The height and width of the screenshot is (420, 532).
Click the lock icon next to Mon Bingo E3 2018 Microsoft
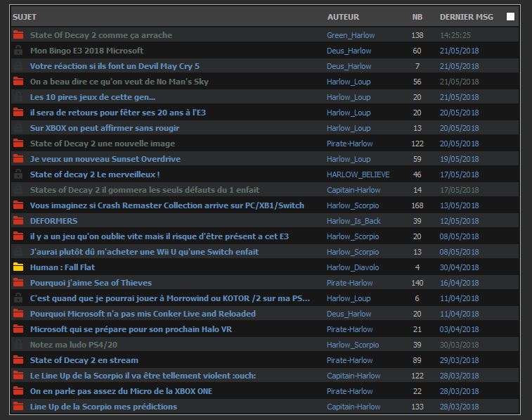point(18,51)
